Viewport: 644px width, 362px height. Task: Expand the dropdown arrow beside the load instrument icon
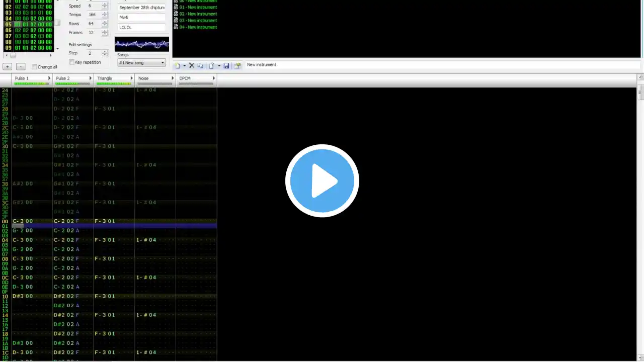219,66
